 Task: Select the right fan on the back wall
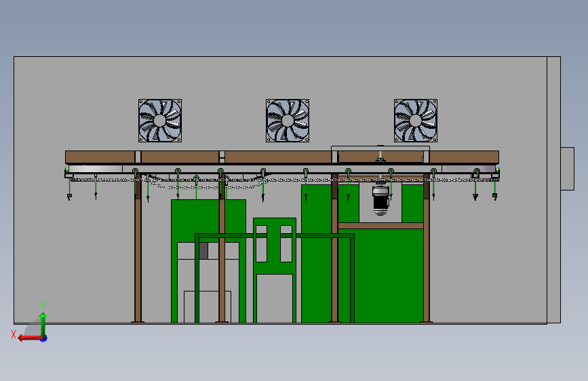point(416,121)
